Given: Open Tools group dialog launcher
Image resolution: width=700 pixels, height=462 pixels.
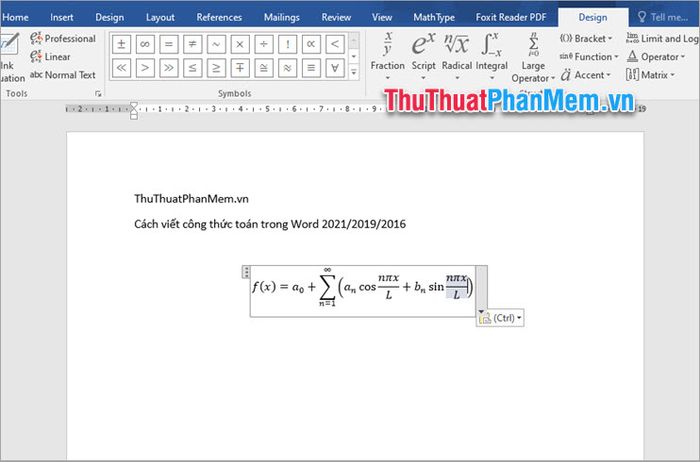Looking at the screenshot, I should [x=98, y=94].
